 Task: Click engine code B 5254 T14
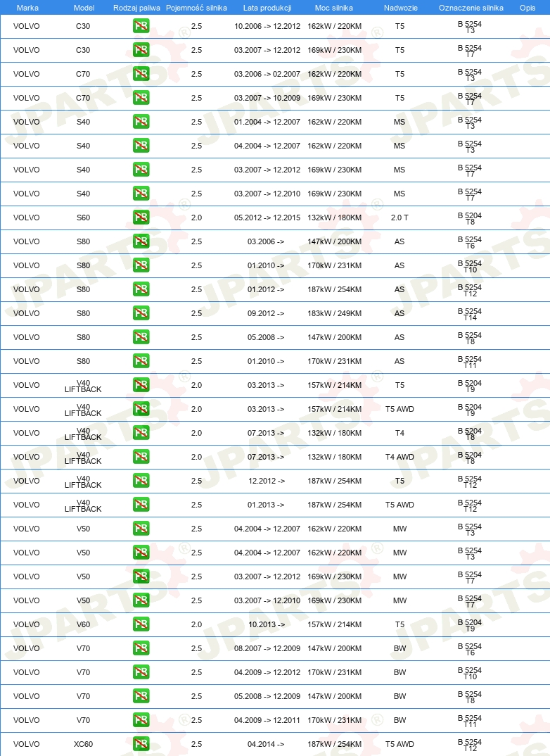coord(470,315)
